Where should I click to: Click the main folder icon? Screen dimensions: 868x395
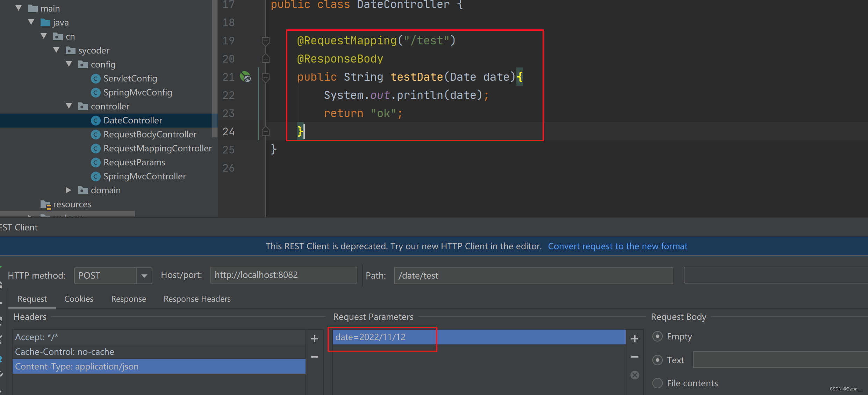click(x=33, y=8)
